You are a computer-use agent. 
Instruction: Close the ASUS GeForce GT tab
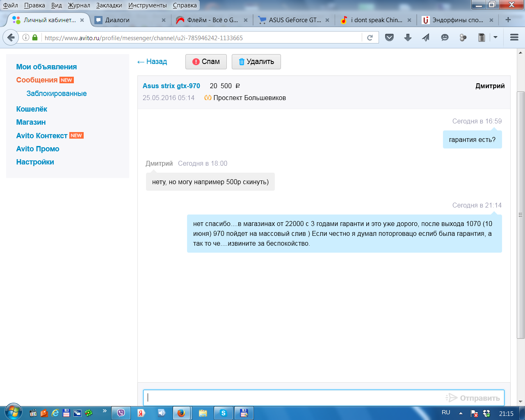click(x=327, y=20)
